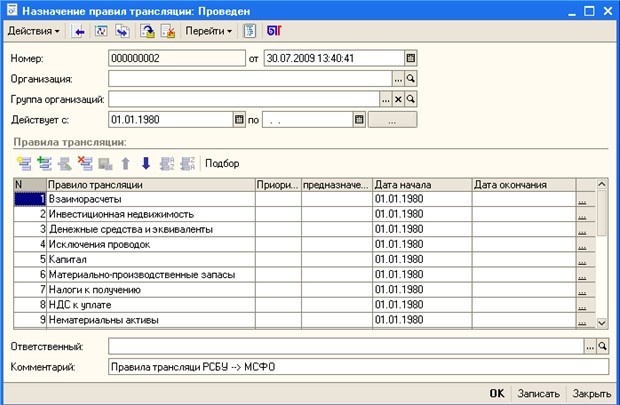The image size is (620, 405).
Task: Click ellipsis select button for Ответственный
Action: pyautogui.click(x=590, y=346)
